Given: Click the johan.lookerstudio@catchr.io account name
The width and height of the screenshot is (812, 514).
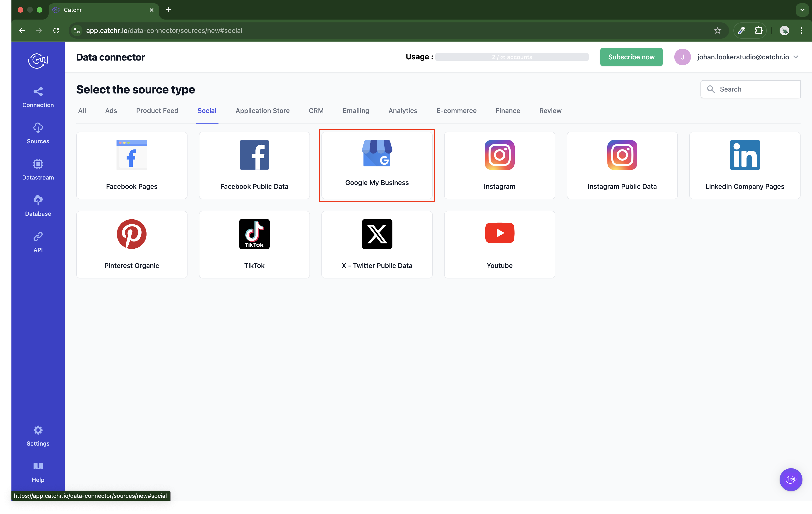Looking at the screenshot, I should point(743,57).
